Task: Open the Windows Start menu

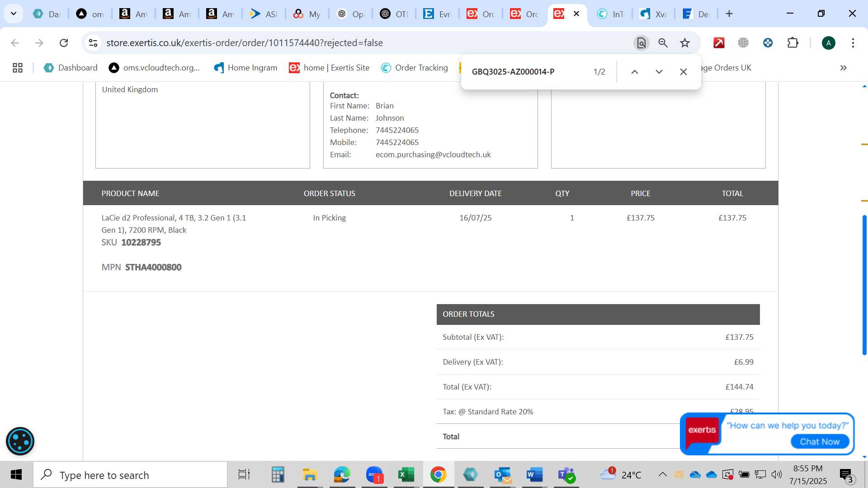Action: pyautogui.click(x=16, y=475)
